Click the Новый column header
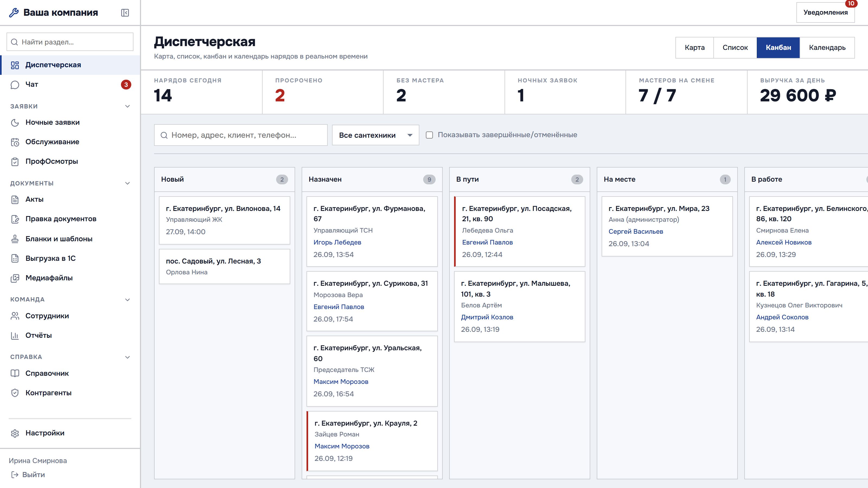This screenshot has height=488, width=868. 224,179
